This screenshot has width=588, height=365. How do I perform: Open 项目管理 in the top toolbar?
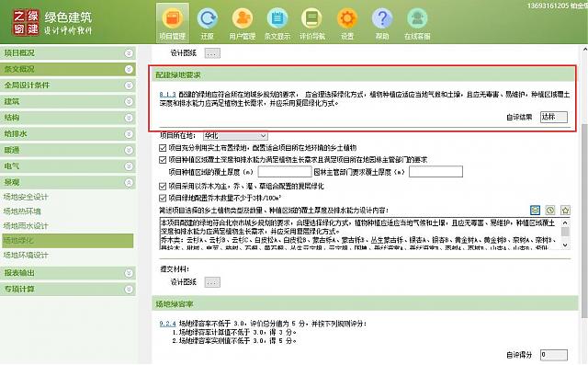pyautogui.click(x=173, y=22)
